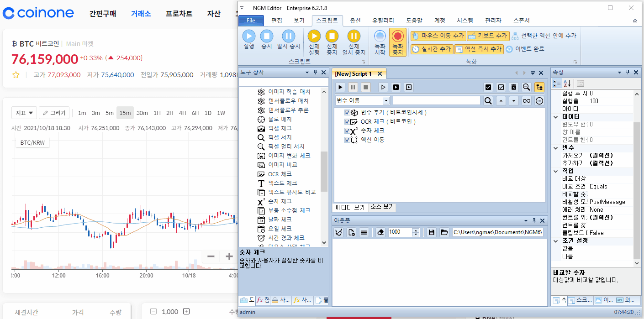
Task: Click the output line-count 1000 field
Action: point(400,232)
